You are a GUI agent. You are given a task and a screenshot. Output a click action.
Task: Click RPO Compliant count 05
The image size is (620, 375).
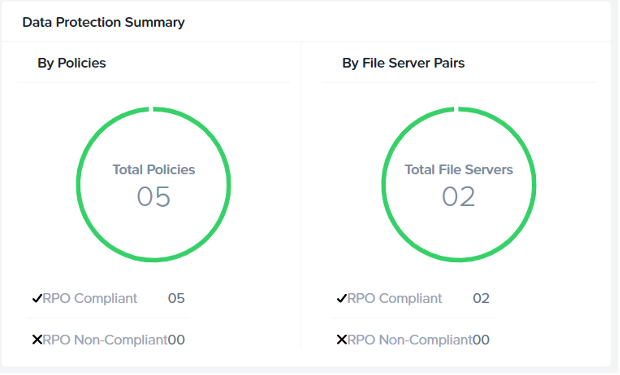(176, 298)
